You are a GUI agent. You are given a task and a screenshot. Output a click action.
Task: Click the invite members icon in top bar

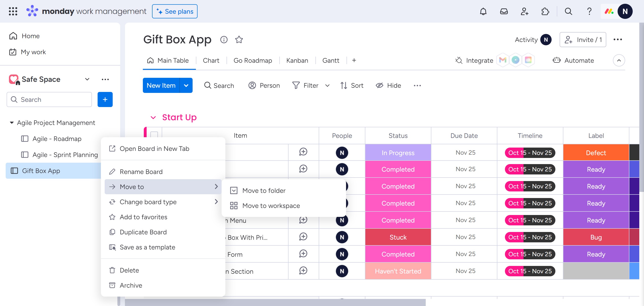524,11
